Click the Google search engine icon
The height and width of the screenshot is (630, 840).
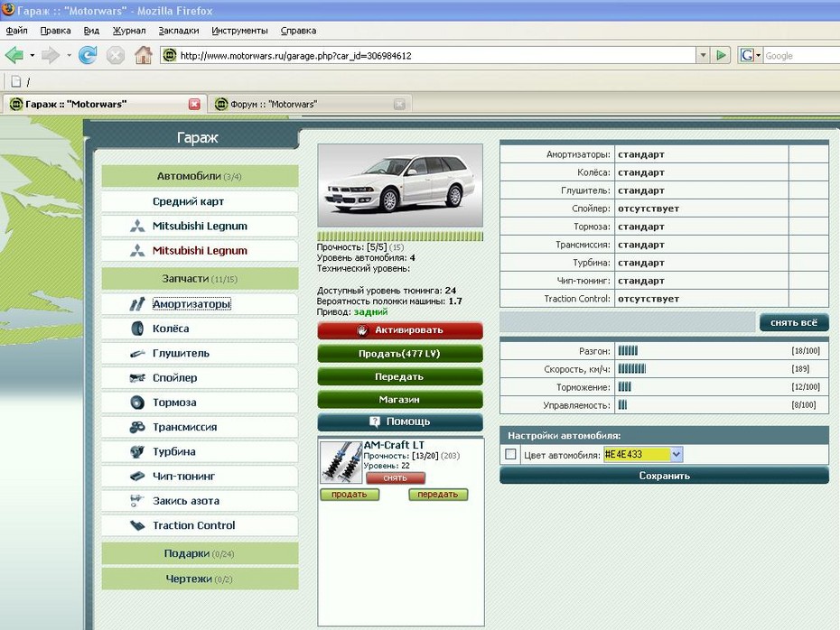pos(747,55)
